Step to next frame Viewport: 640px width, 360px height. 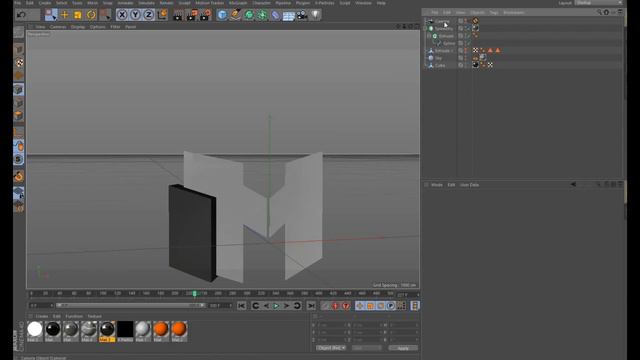point(287,306)
